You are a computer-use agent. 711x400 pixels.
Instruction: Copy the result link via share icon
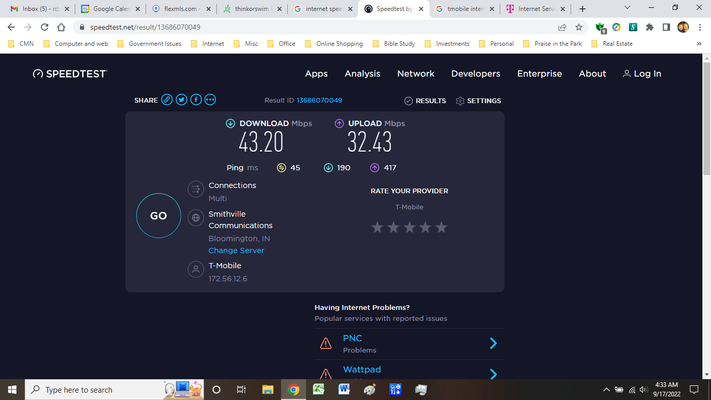click(x=167, y=100)
